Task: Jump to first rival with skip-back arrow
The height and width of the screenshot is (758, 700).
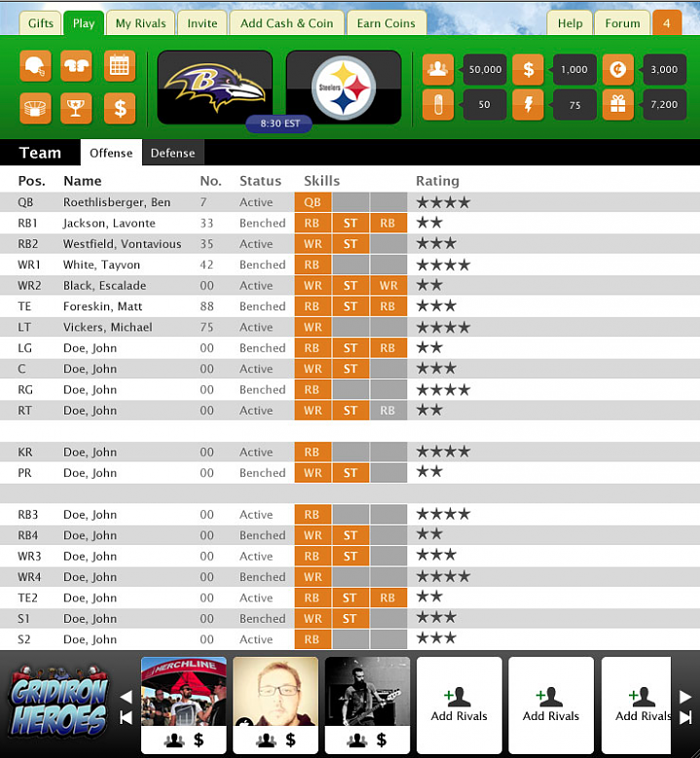Action: point(126,718)
